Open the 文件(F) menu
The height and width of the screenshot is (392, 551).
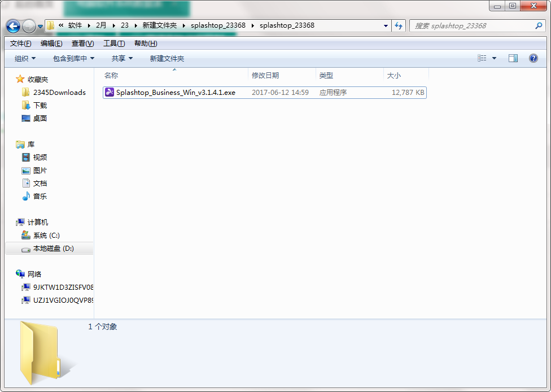[x=21, y=43]
